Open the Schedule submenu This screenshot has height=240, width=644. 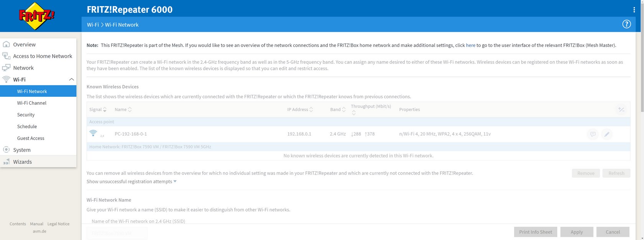click(27, 126)
